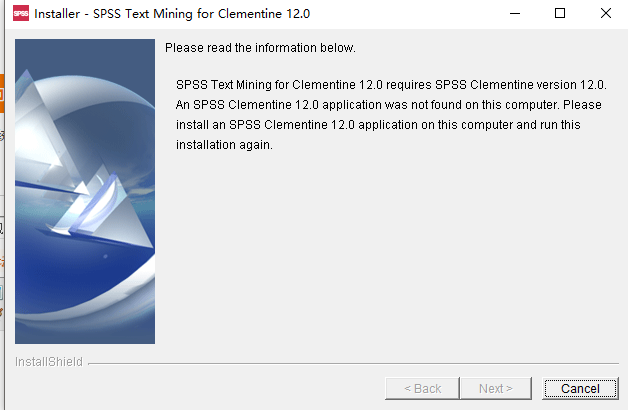Close the installer with the X button
This screenshot has height=410, width=628.
[x=605, y=14]
